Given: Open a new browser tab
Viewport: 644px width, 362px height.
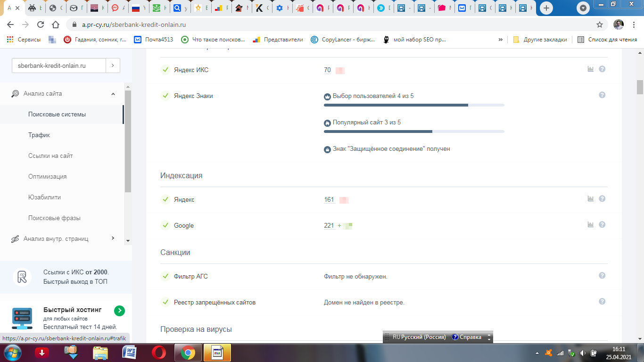Looking at the screenshot, I should [546, 8].
